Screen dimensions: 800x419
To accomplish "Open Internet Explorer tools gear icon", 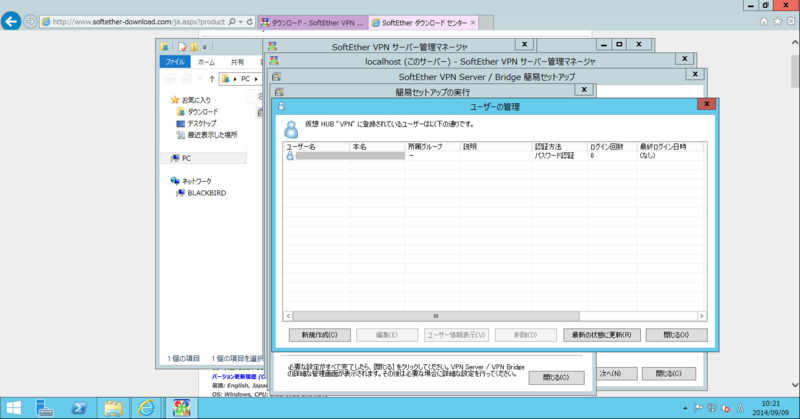I will (x=791, y=21).
